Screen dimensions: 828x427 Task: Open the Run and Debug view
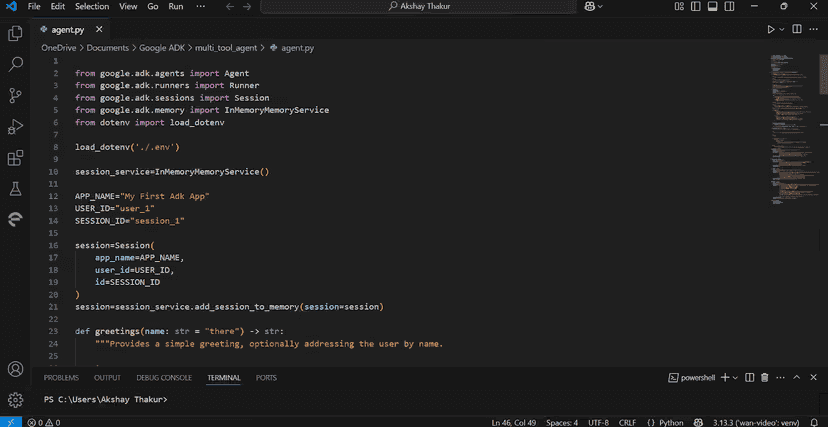coord(15,127)
